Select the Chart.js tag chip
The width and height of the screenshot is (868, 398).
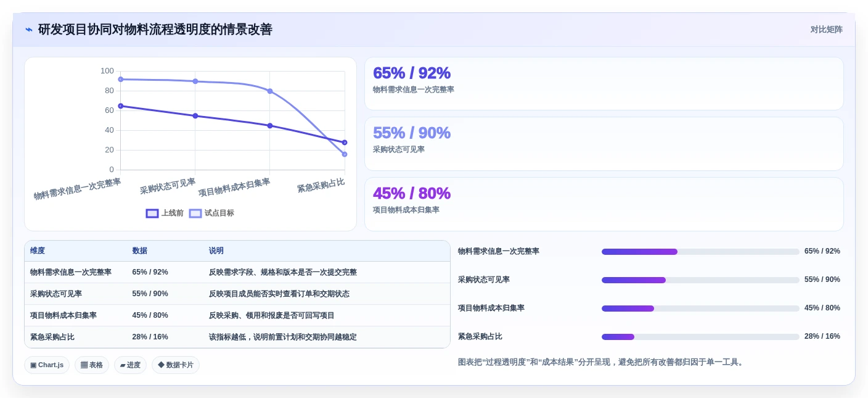[47, 365]
